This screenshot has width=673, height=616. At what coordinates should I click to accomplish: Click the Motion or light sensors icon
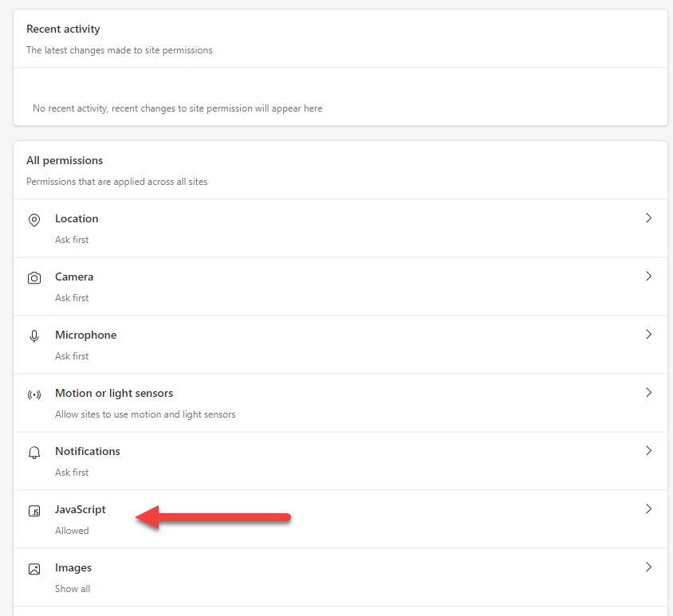pos(34,394)
